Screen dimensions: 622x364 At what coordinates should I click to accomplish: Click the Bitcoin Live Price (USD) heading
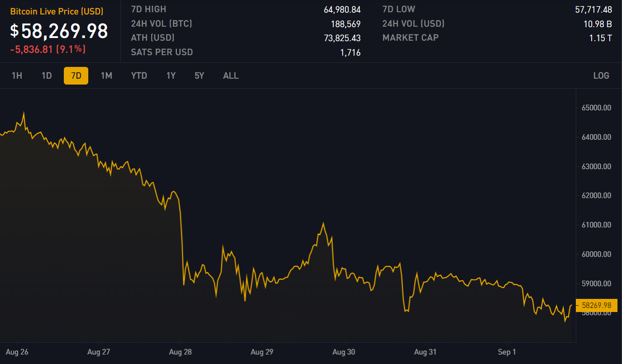pyautogui.click(x=57, y=11)
